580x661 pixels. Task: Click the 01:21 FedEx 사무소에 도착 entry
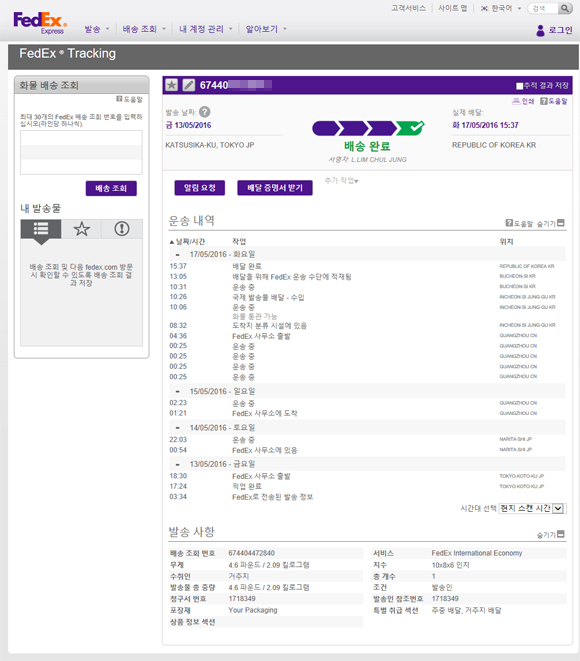coord(265,413)
